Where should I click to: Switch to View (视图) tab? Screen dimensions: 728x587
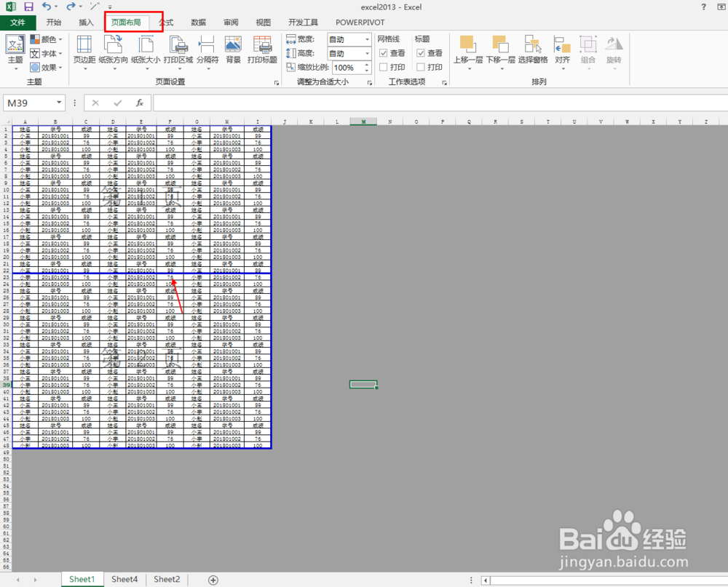point(264,23)
